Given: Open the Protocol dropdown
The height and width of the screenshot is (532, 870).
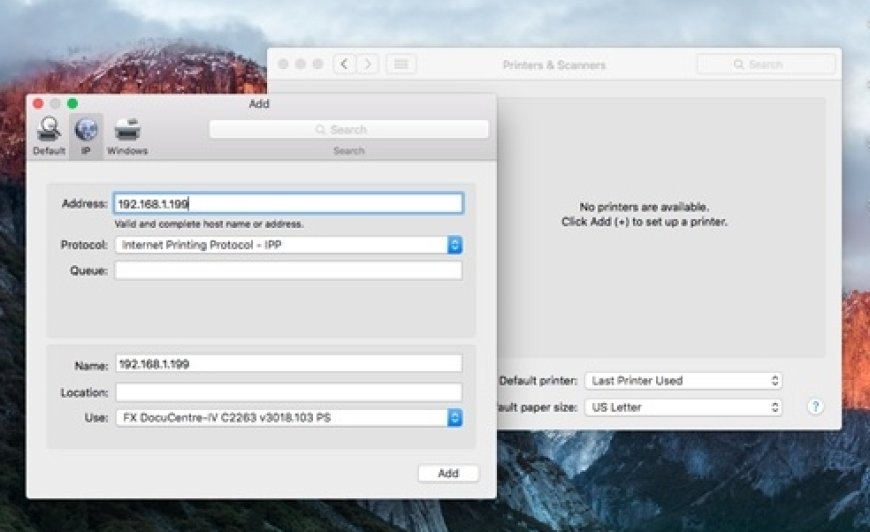Looking at the screenshot, I should coord(288,245).
